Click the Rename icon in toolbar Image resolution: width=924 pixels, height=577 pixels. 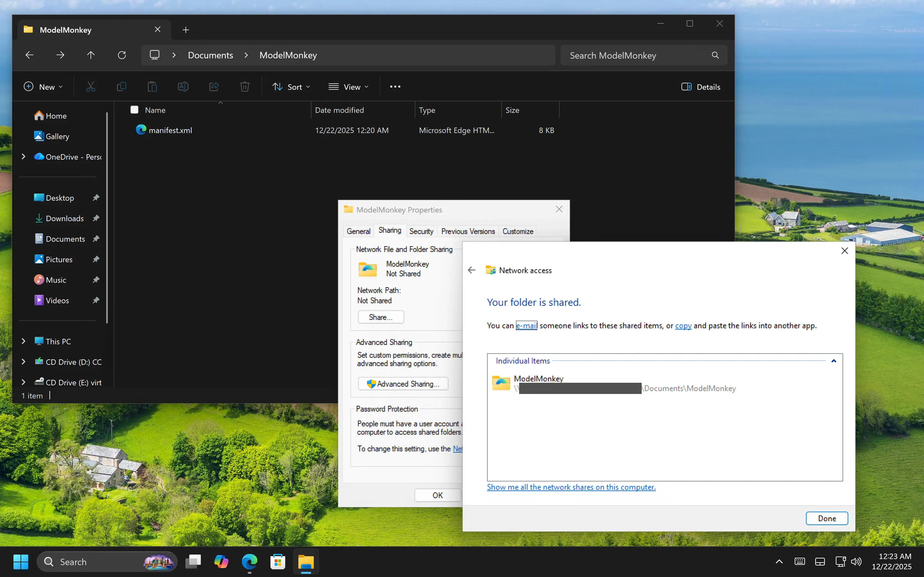pyautogui.click(x=183, y=87)
